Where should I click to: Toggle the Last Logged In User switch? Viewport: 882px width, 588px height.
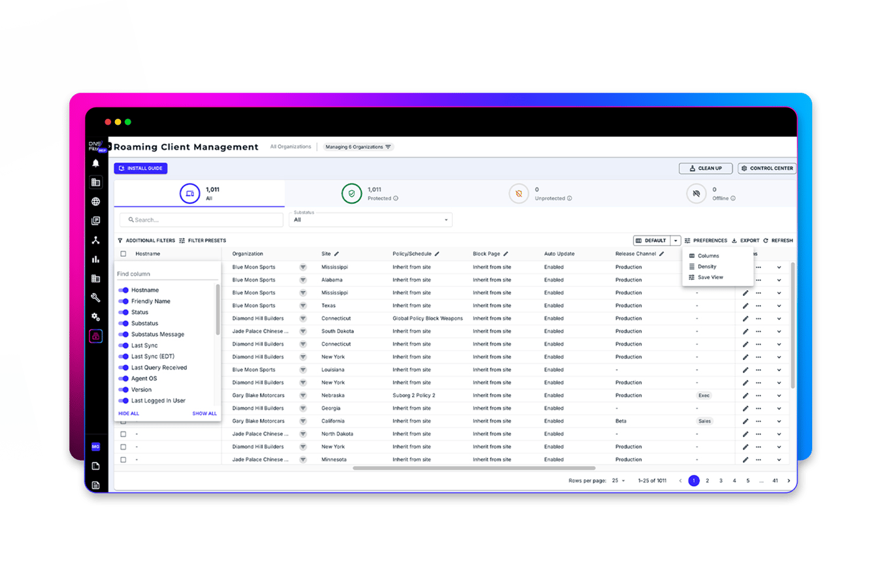pos(123,401)
